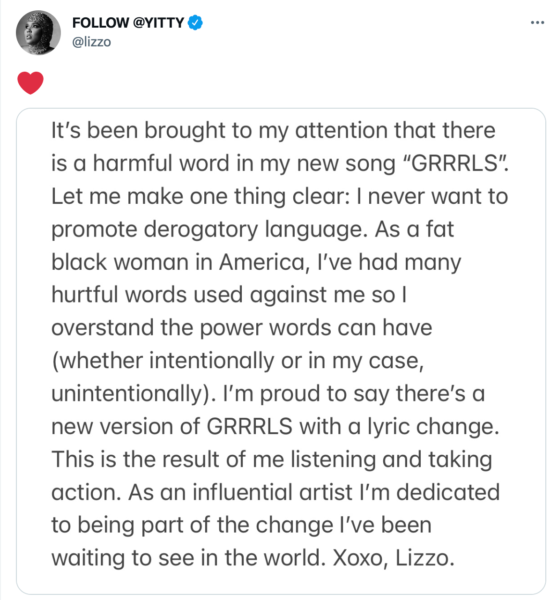The image size is (558, 600).
Task: Click the "black woman in America" line
Action: 256,262
